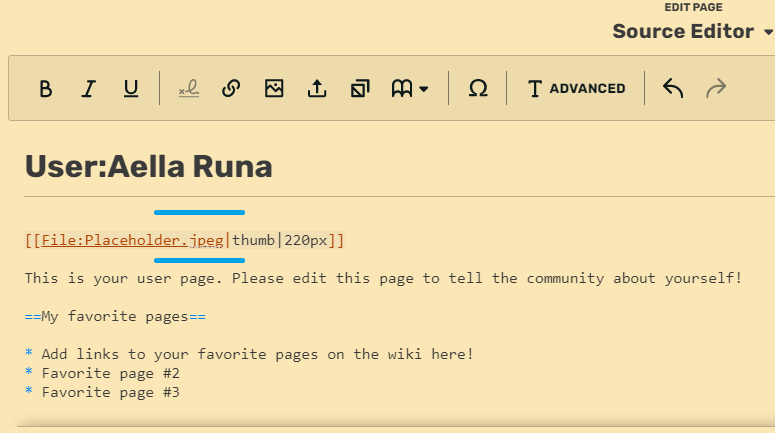
Task: Click the upload file icon
Action: pos(317,89)
